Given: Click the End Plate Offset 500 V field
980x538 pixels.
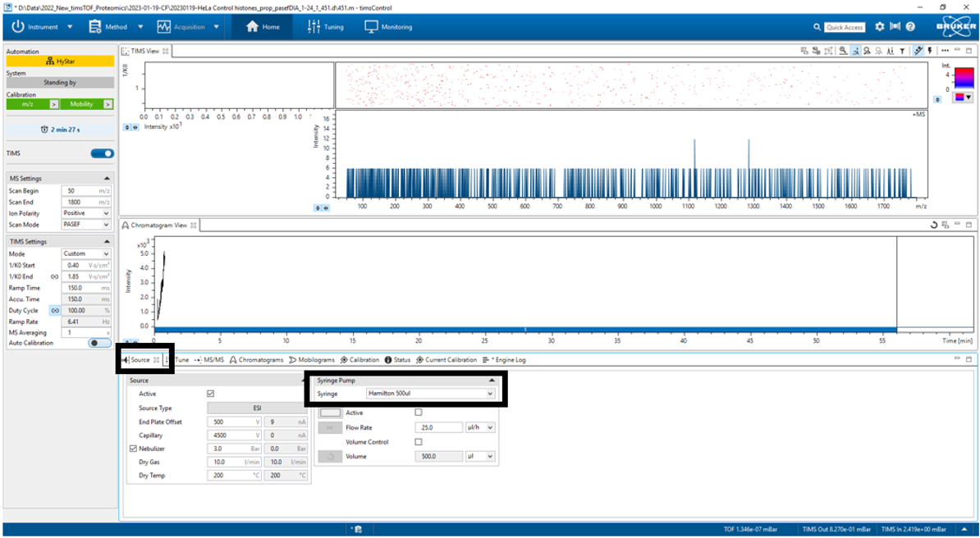Looking at the screenshot, I should point(234,422).
